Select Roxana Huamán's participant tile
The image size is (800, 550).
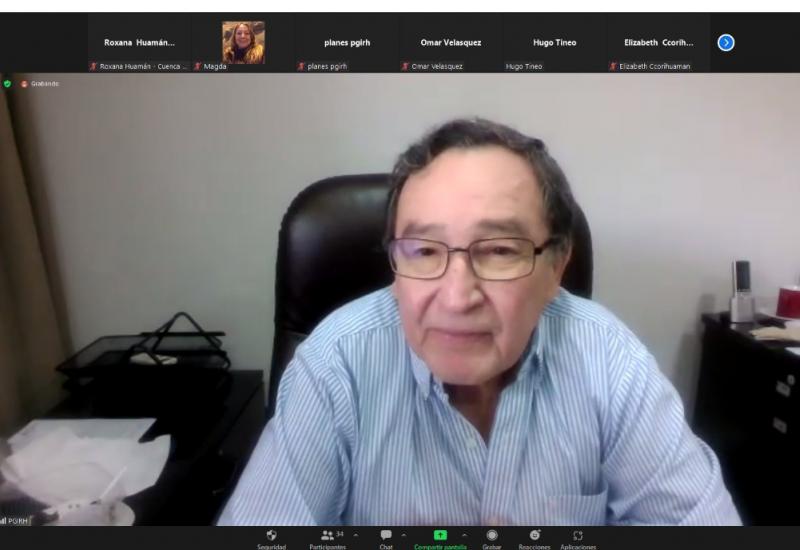point(139,43)
